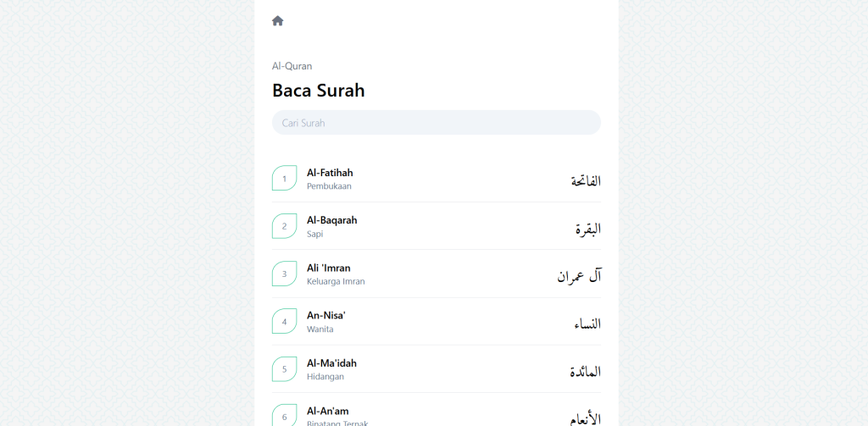The height and width of the screenshot is (426, 868).
Task: Click the Arabic title of Ali 'Imran
Action: pos(579,276)
